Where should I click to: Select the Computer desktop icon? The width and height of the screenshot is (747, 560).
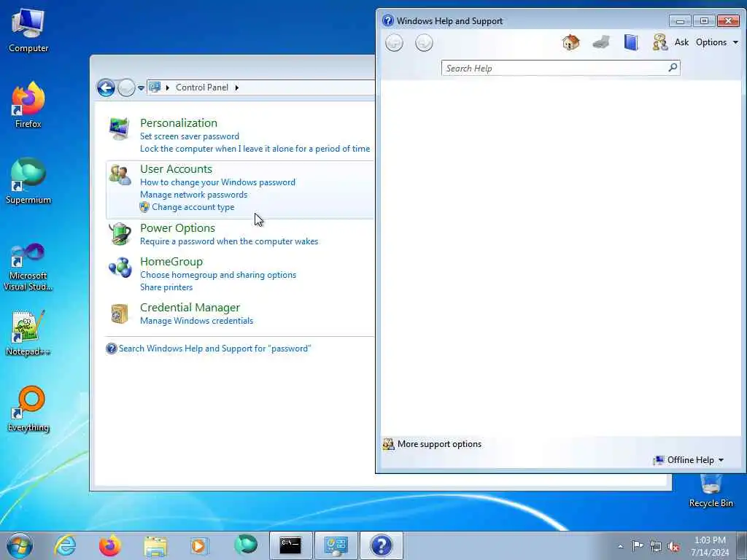[x=28, y=29]
